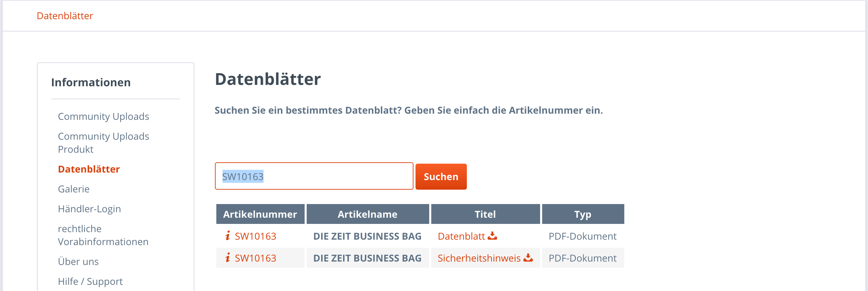Open the Datenblatt PDF link
This screenshot has width=868, height=291.
[x=461, y=236]
